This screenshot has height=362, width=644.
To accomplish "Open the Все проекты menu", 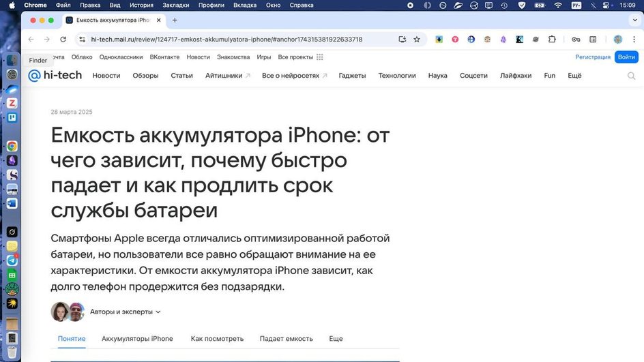I will pos(295,57).
